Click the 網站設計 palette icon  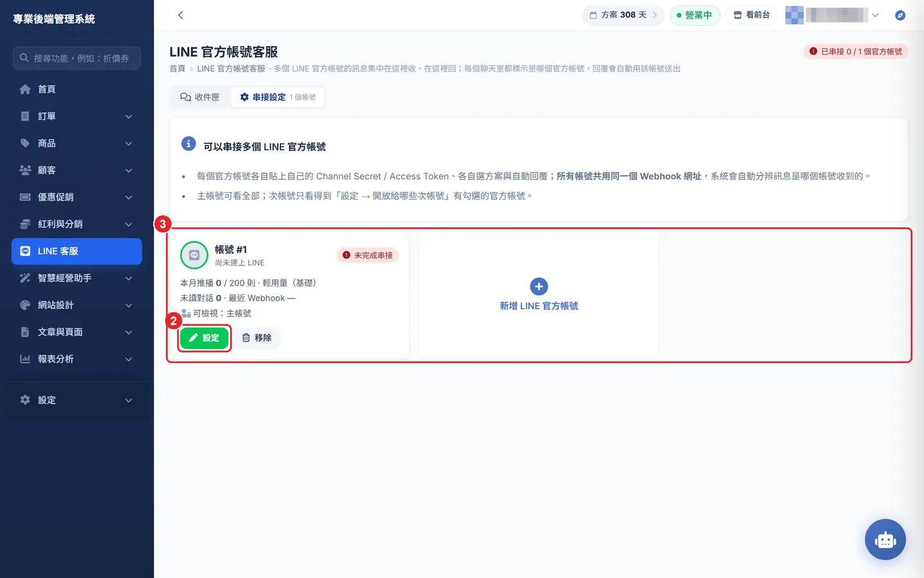[x=25, y=305]
